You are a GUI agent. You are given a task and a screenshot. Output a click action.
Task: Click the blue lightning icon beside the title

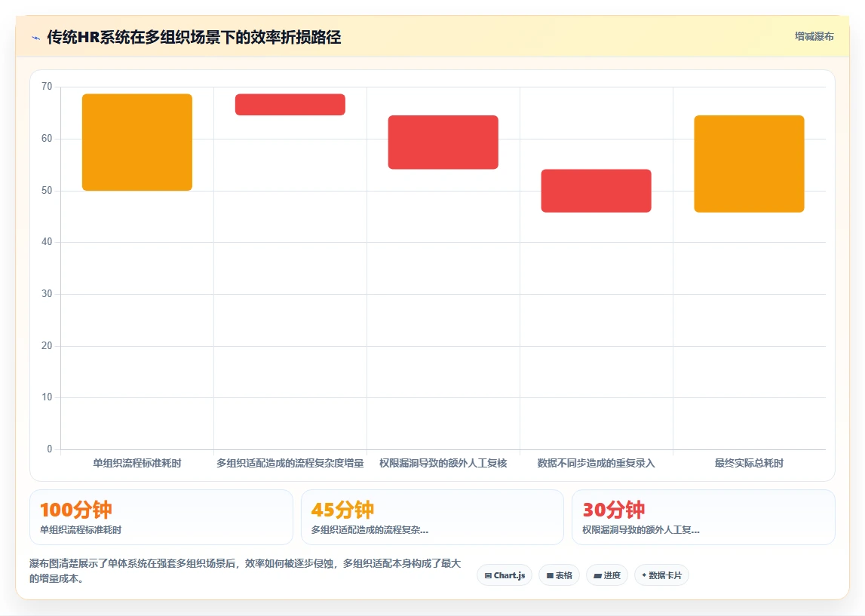[36, 38]
